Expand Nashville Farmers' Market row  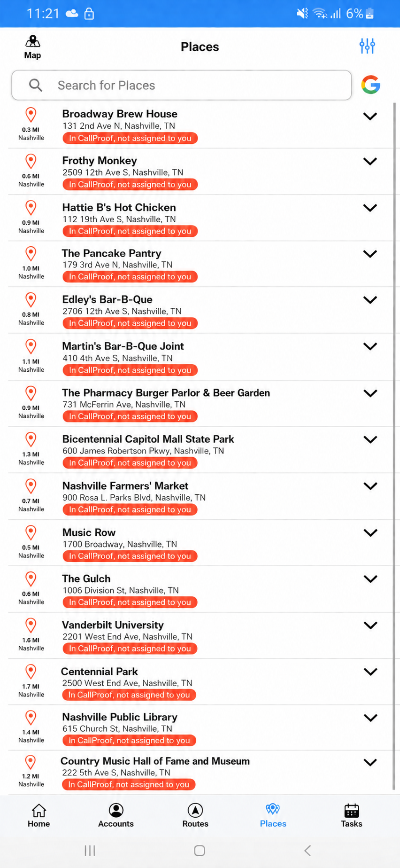click(x=370, y=486)
